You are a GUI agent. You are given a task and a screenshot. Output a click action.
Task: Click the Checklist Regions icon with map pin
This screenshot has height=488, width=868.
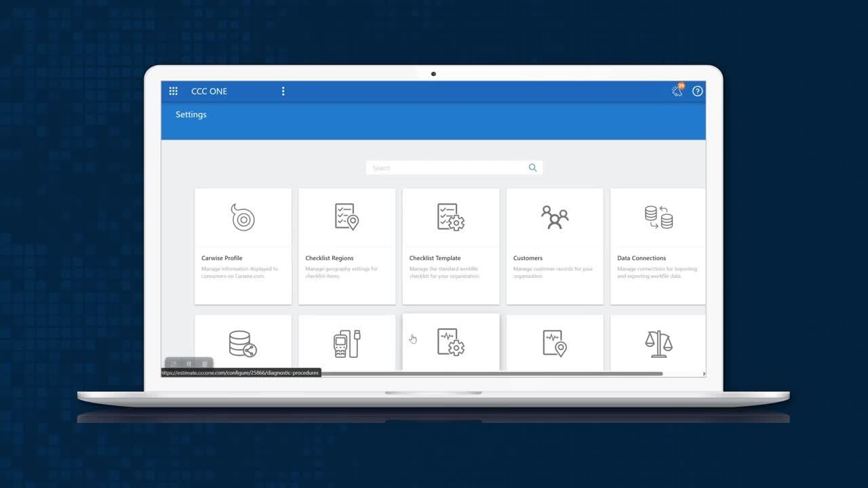tap(347, 217)
